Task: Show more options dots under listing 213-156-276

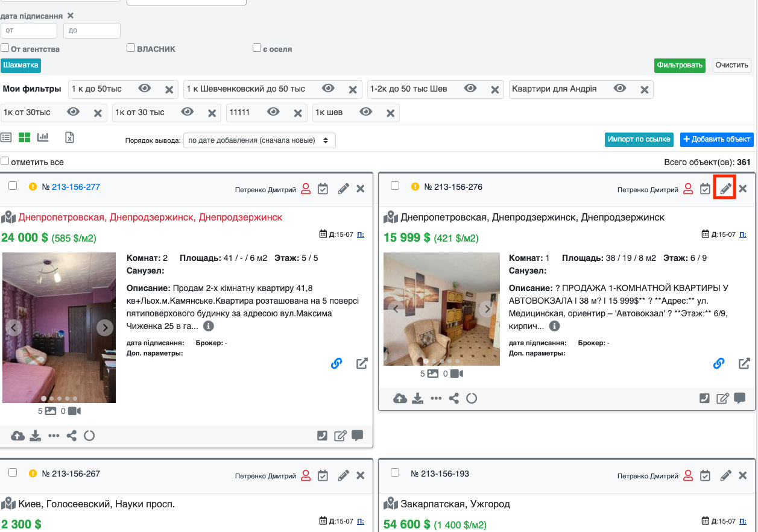Action: 436,398
